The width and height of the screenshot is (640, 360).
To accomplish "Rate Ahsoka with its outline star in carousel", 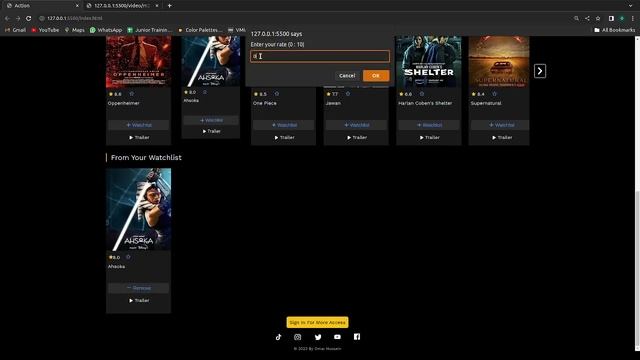I will (205, 92).
